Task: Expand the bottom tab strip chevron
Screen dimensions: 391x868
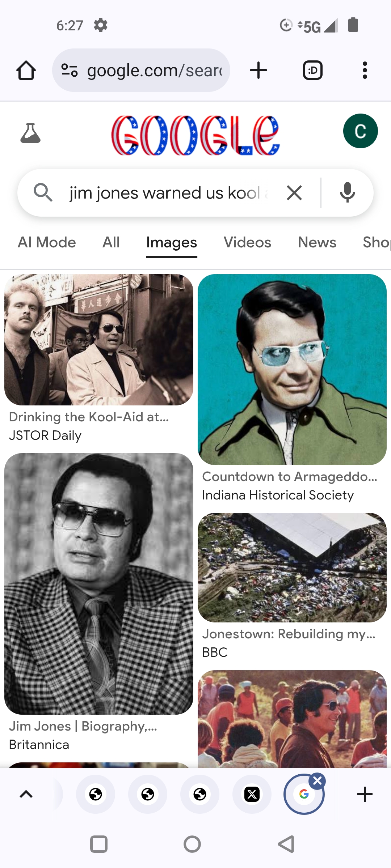Action: tap(26, 794)
